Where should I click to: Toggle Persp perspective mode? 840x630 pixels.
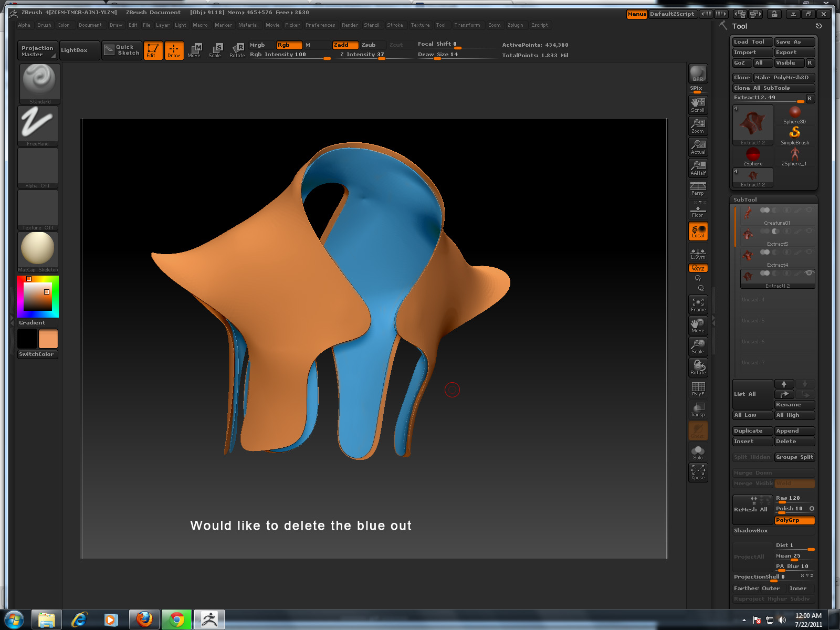pyautogui.click(x=698, y=188)
